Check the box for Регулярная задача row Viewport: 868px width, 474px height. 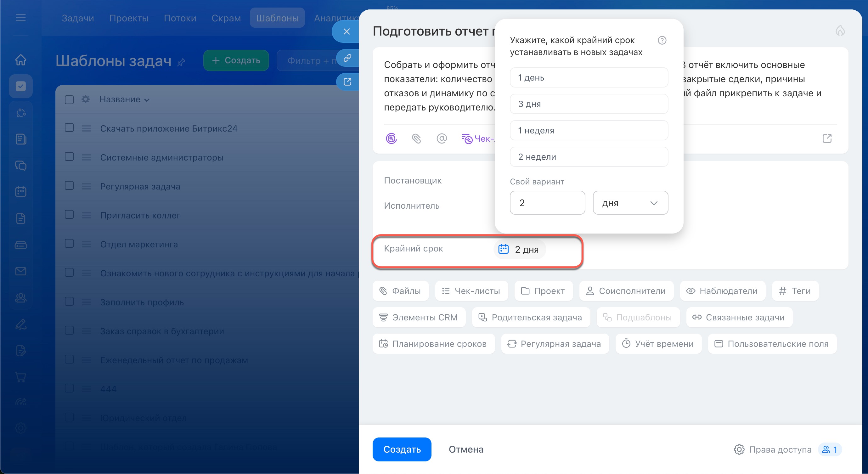point(70,186)
